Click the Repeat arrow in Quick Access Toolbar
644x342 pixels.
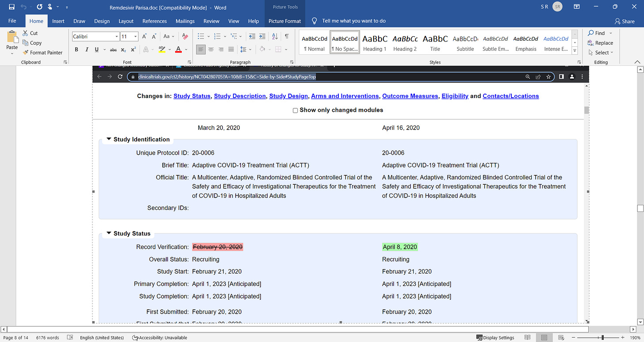(40, 7)
